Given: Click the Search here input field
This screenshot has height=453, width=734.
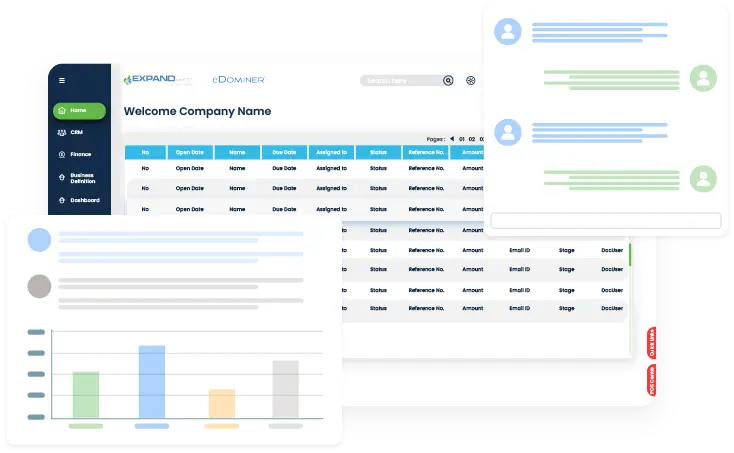Looking at the screenshot, I should (402, 81).
